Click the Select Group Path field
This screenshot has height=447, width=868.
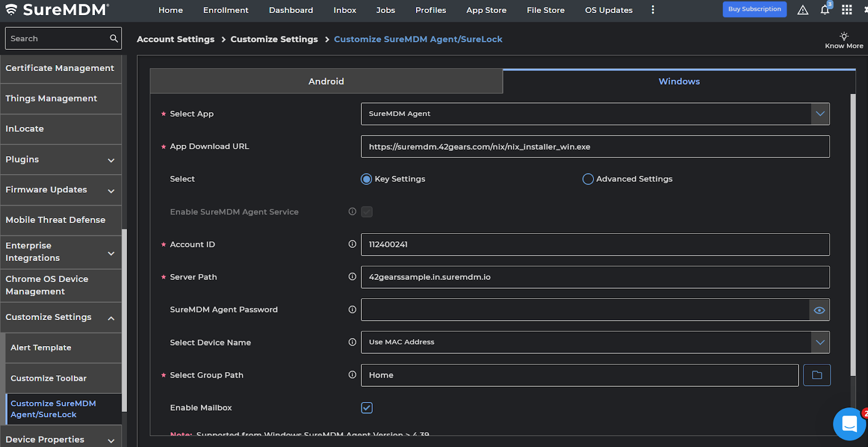[x=580, y=375]
